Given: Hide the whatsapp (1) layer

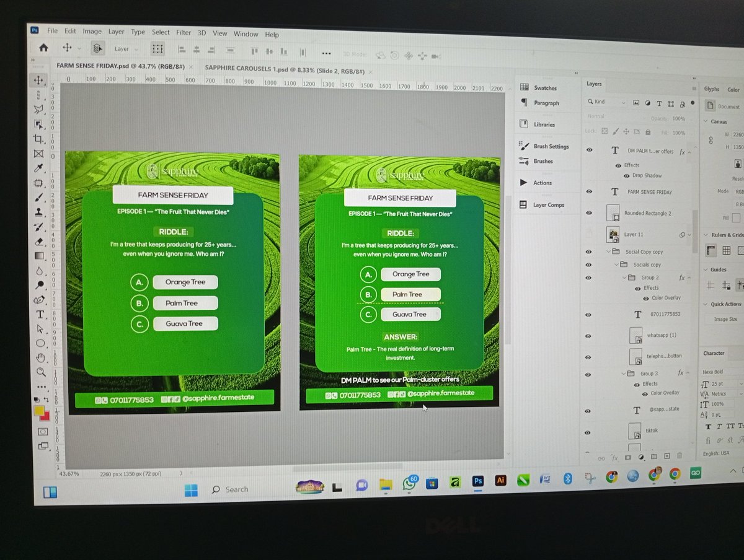Looking at the screenshot, I should [588, 335].
